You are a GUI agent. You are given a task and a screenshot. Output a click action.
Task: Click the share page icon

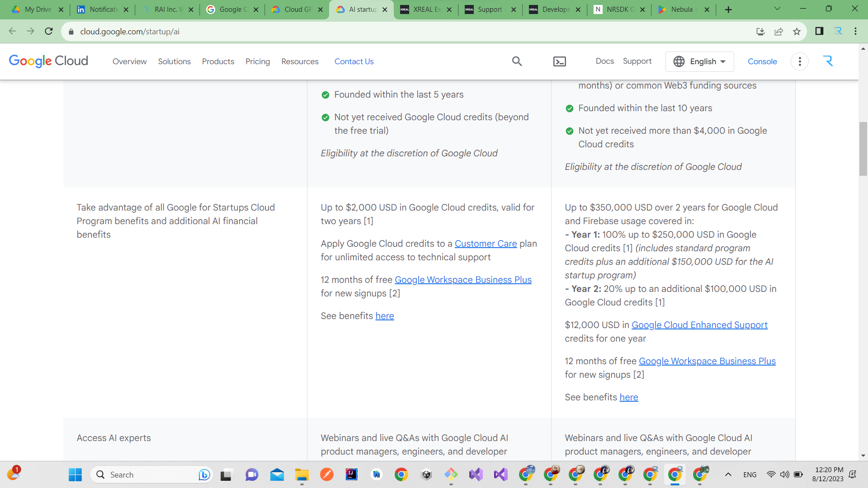point(778,32)
